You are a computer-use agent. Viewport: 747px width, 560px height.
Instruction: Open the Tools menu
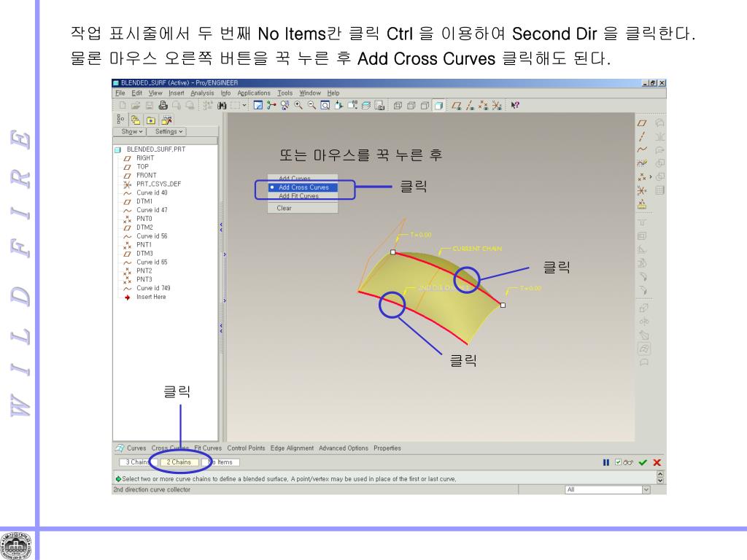coord(285,93)
